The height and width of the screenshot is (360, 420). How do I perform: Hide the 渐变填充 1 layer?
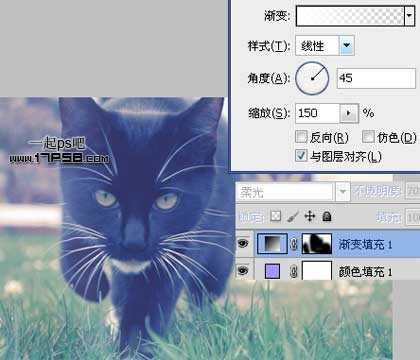[x=243, y=244]
